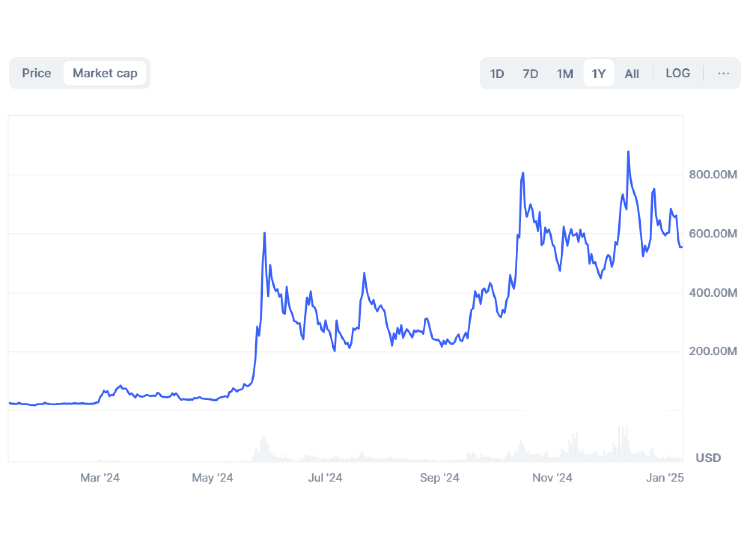Set chart range to 1M

(565, 74)
